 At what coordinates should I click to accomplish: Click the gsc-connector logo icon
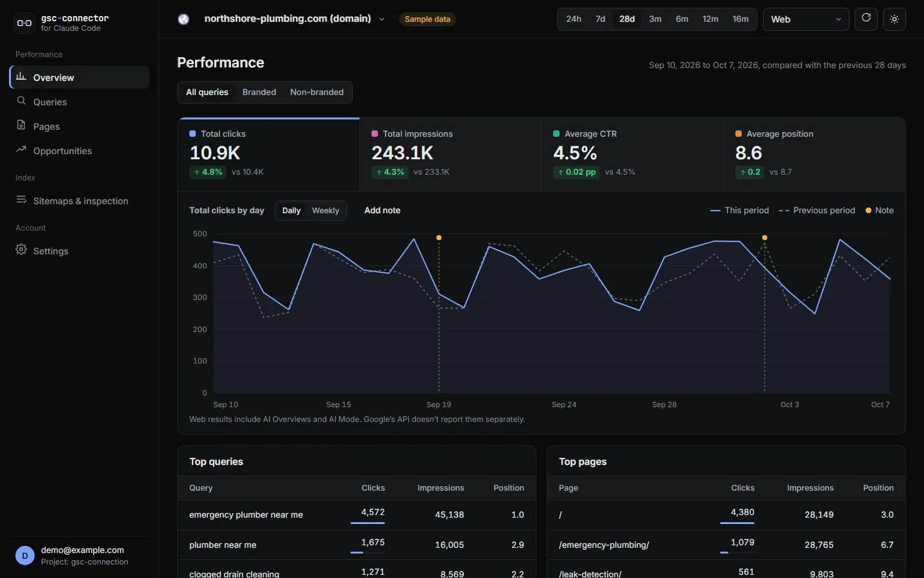[24, 23]
